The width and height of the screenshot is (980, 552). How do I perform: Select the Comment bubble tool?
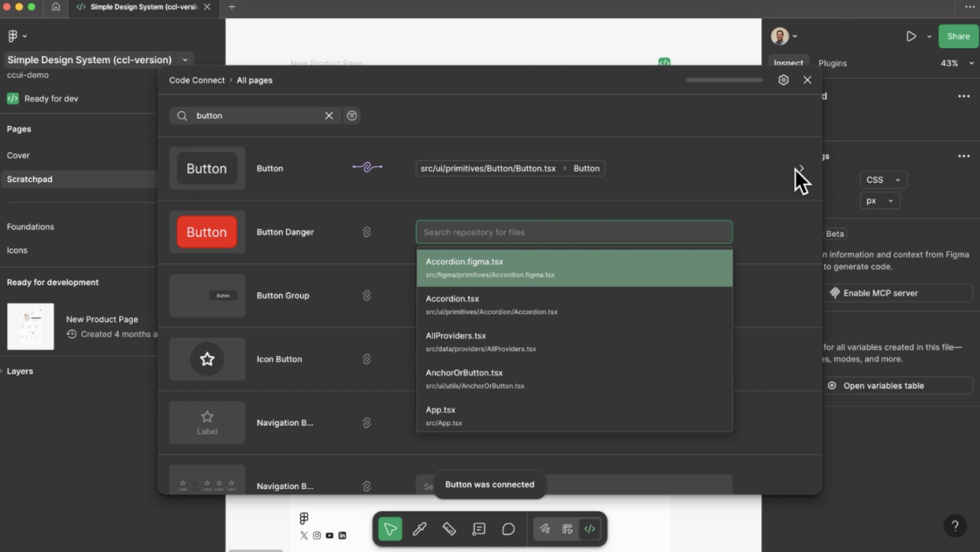coord(508,529)
